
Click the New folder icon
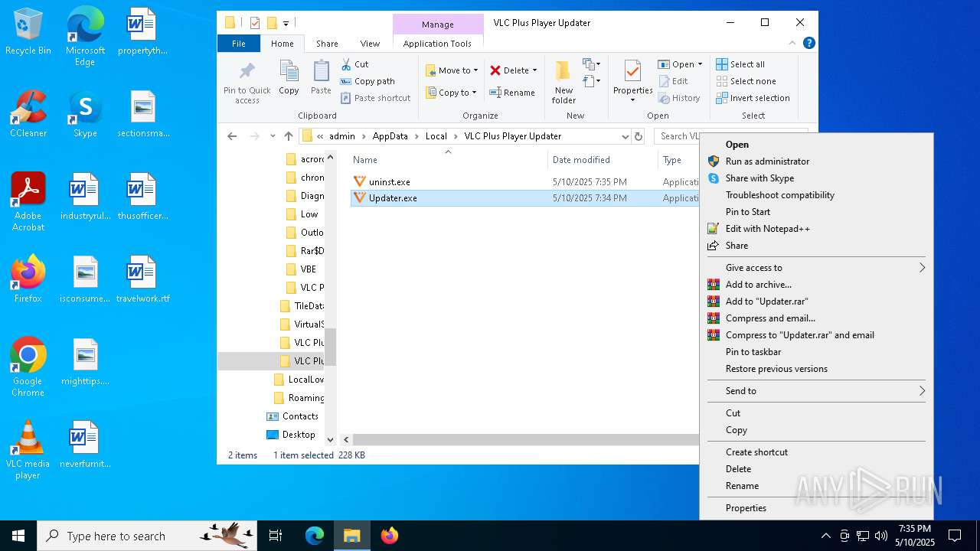563,72
